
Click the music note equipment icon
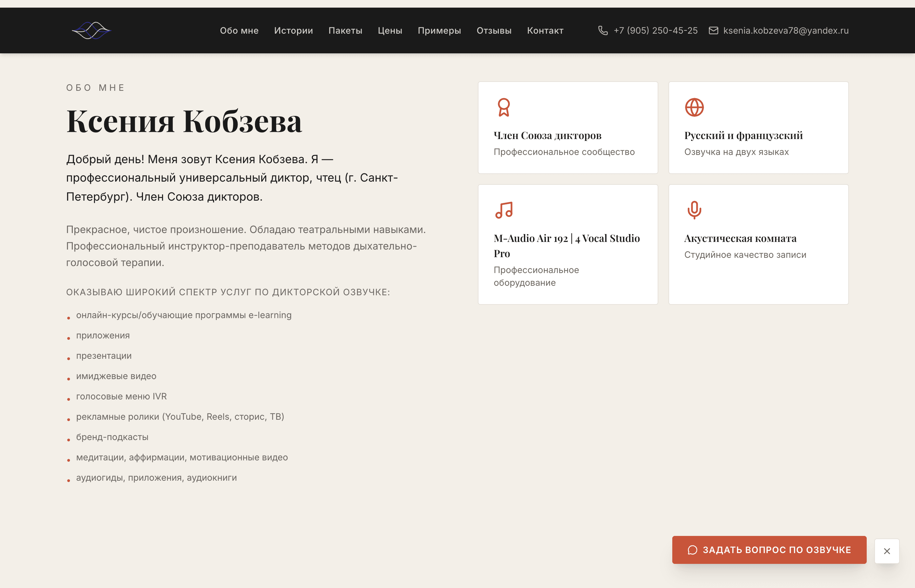[x=504, y=210]
